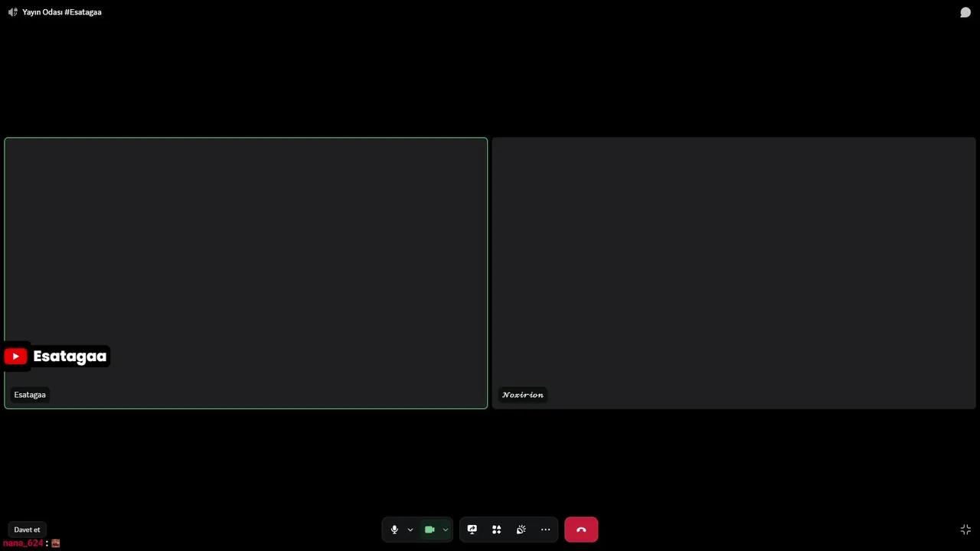The image size is (980, 551).
Task: Open the soundboard icon
Action: point(521,530)
